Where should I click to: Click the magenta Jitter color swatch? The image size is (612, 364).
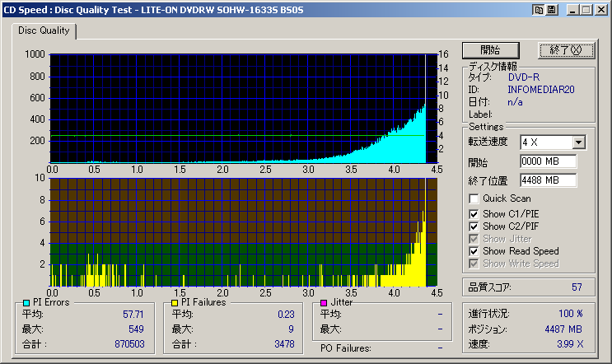pos(324,303)
